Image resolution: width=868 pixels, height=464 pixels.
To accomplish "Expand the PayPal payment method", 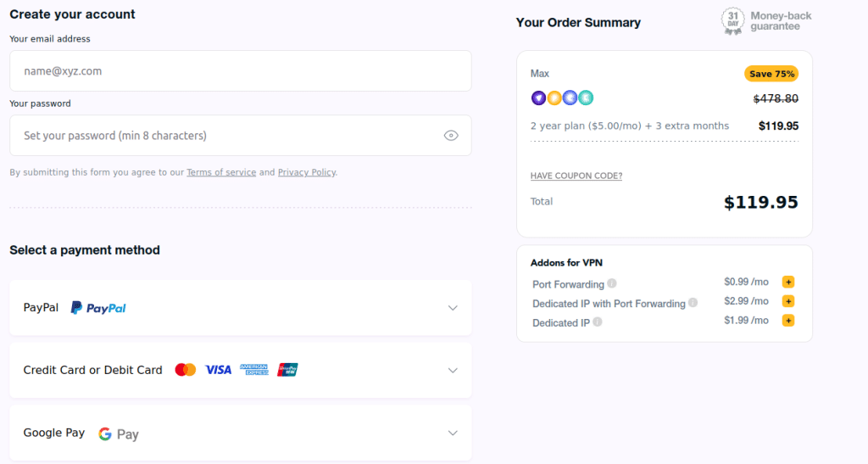I will [453, 308].
